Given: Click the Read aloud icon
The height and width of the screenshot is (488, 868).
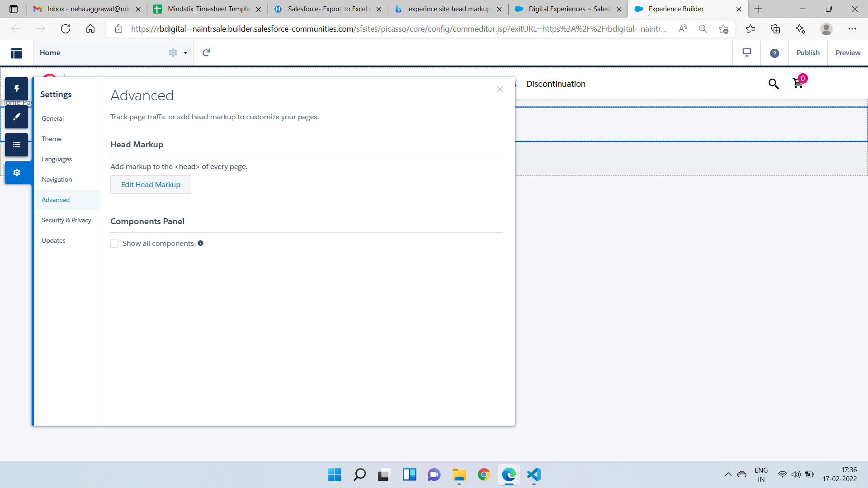Looking at the screenshot, I should pos(683,29).
